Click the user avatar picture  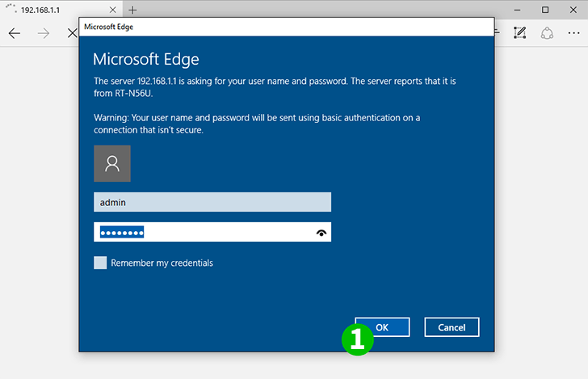112,163
